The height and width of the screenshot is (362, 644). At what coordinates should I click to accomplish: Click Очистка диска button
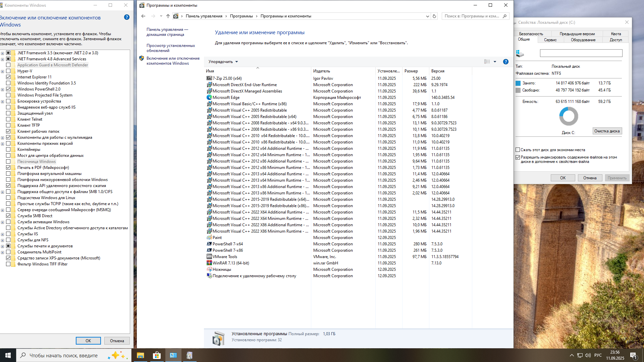click(x=607, y=131)
